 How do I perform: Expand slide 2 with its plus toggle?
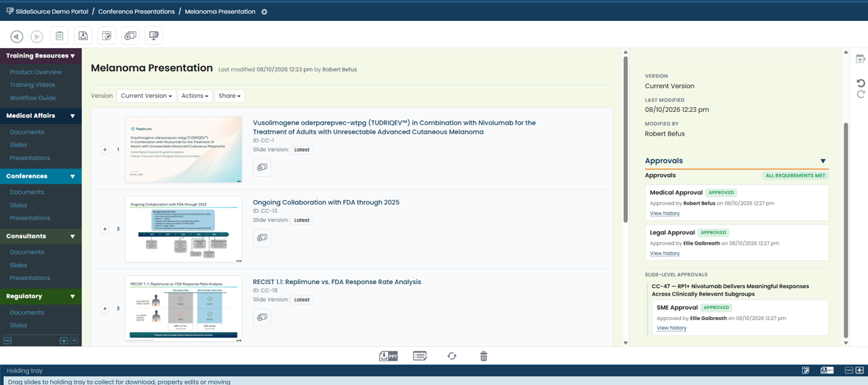(x=104, y=228)
